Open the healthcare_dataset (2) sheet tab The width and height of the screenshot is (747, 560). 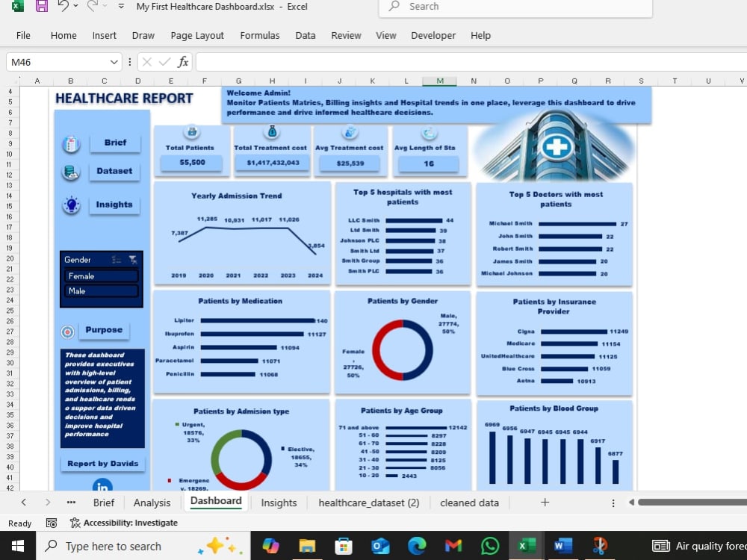click(369, 503)
